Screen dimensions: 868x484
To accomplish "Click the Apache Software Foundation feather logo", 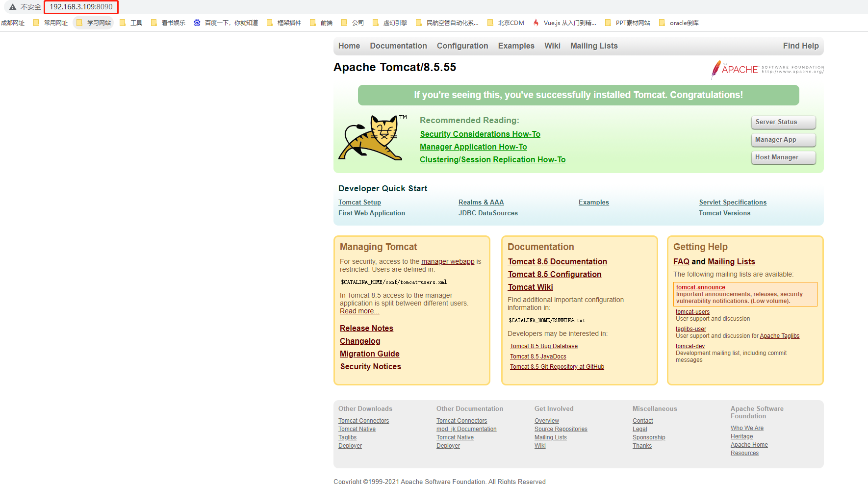I will 767,70.
